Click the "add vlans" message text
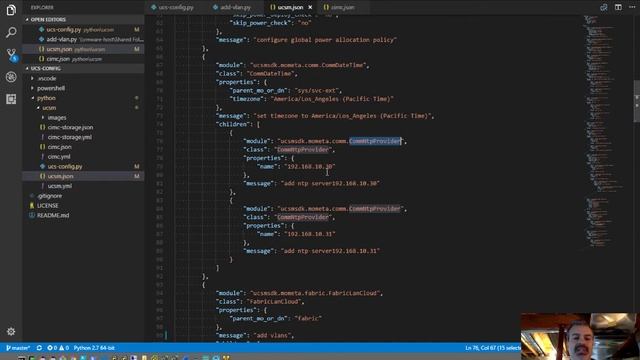The width and height of the screenshot is (640, 360). pyautogui.click(x=272, y=336)
